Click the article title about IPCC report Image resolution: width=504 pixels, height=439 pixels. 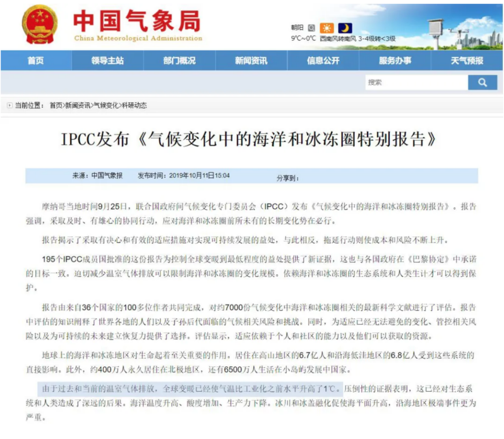249,139
